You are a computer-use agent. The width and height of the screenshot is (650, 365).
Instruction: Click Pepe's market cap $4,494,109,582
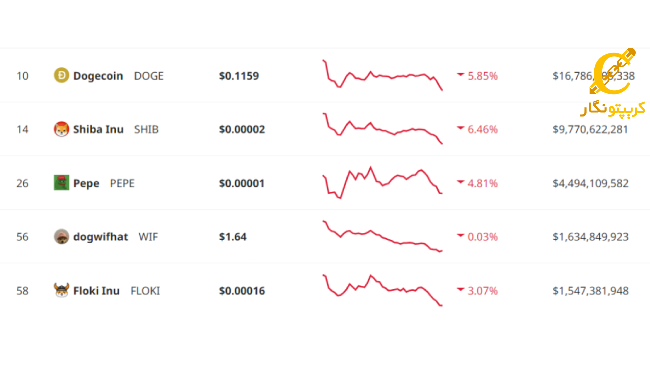[x=590, y=183]
